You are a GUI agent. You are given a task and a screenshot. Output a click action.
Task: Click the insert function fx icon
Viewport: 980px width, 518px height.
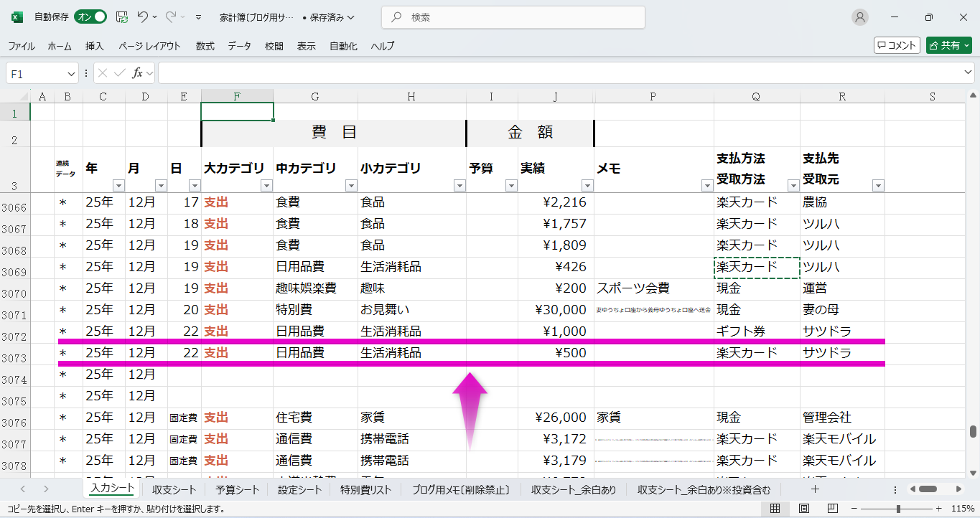coord(137,73)
